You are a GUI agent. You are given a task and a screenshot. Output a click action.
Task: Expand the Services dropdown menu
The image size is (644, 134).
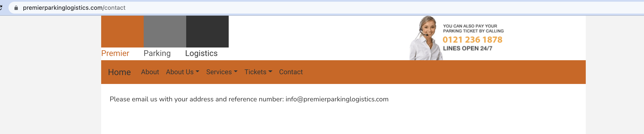(222, 72)
